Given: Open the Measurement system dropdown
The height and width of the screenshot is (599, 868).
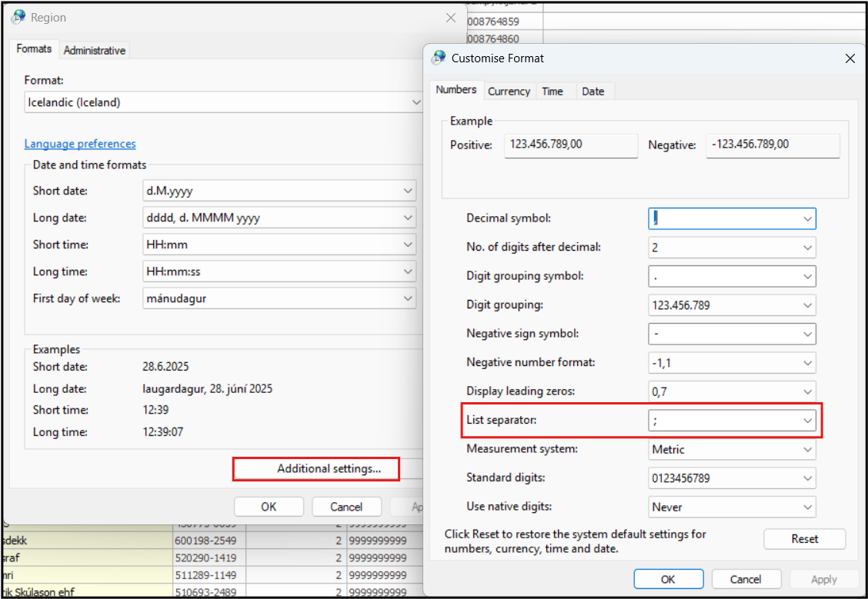Looking at the screenshot, I should click(807, 449).
